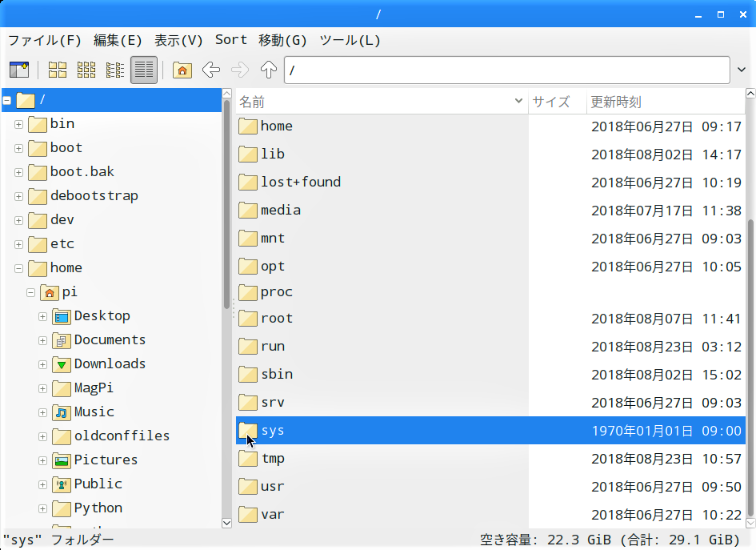This screenshot has height=550, width=756.
Task: Collapse the pi tree node
Action: [x=31, y=292]
